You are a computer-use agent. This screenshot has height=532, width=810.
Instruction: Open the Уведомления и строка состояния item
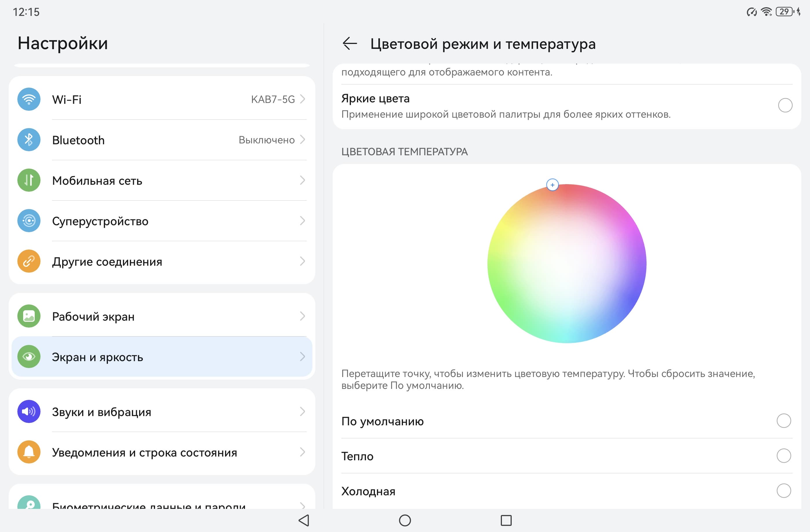(144, 452)
